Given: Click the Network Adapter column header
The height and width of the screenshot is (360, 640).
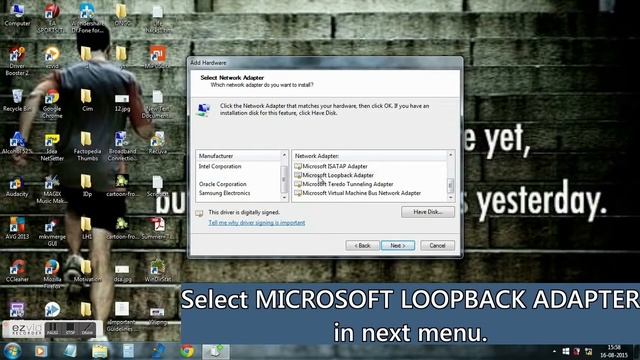Looking at the screenshot, I should [x=370, y=156].
